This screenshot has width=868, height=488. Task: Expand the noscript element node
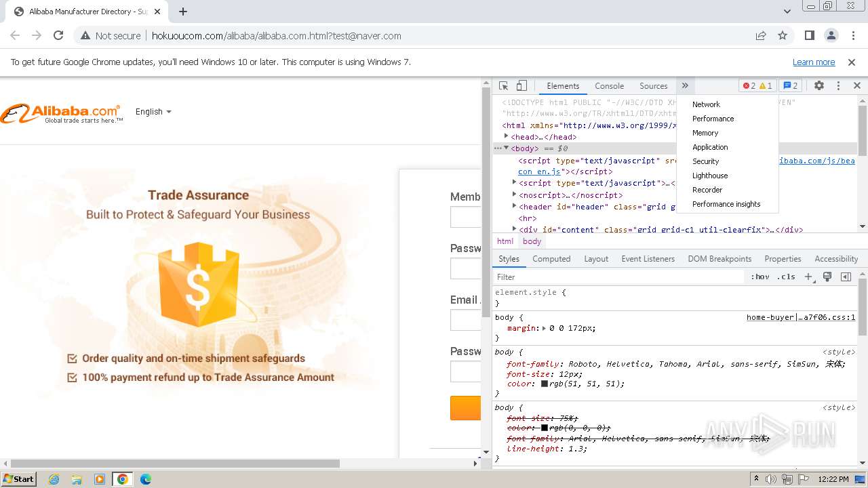(515, 195)
